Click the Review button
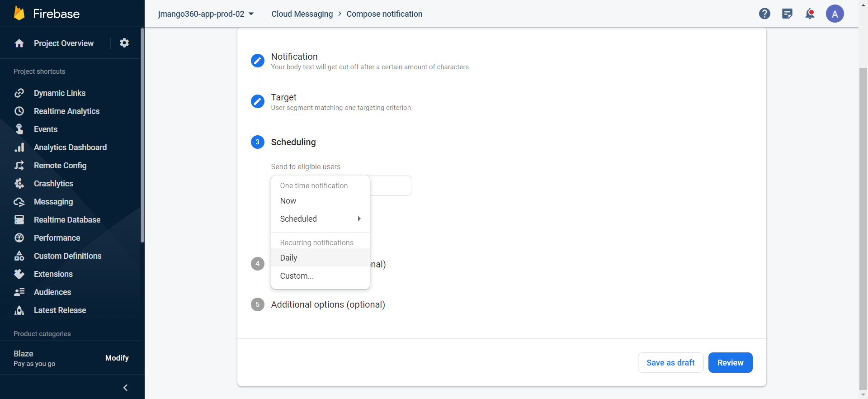The image size is (868, 399). (730, 363)
